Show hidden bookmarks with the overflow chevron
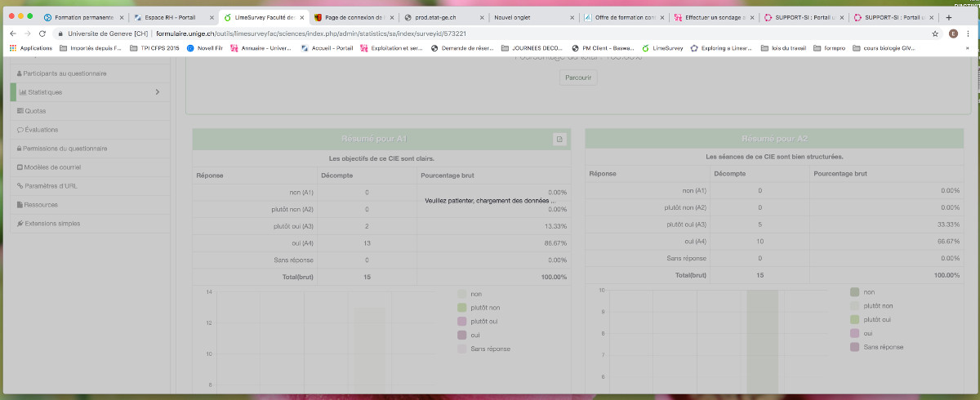The image size is (980, 400). click(x=968, y=48)
